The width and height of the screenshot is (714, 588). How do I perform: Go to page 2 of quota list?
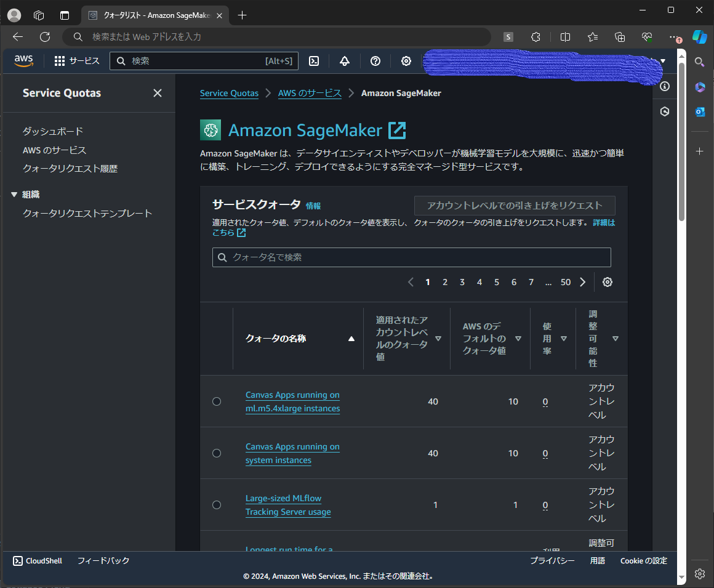[445, 283]
